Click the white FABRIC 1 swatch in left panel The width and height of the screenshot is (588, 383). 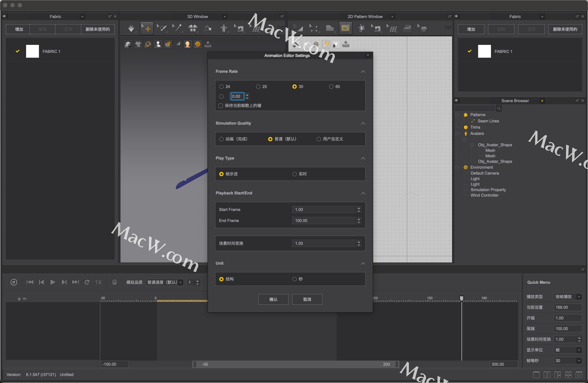pyautogui.click(x=32, y=51)
